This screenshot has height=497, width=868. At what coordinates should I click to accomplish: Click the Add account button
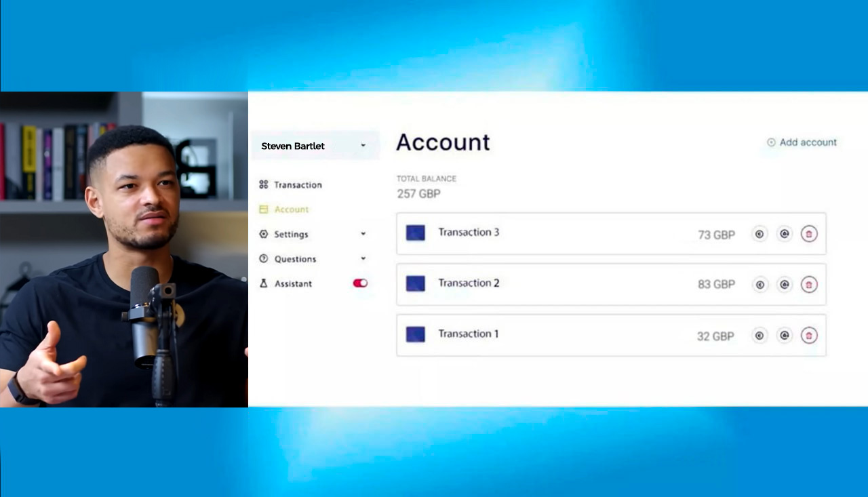point(802,142)
